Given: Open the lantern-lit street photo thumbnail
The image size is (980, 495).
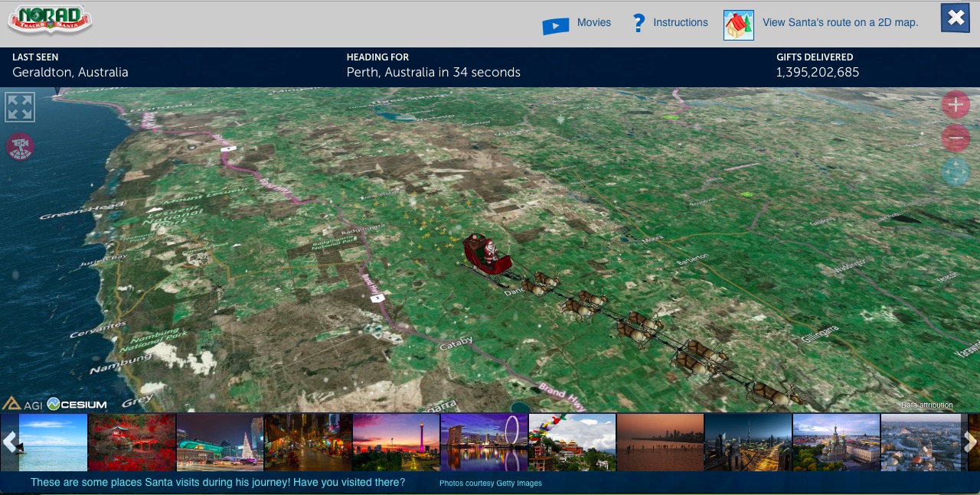Looking at the screenshot, I should (308, 442).
